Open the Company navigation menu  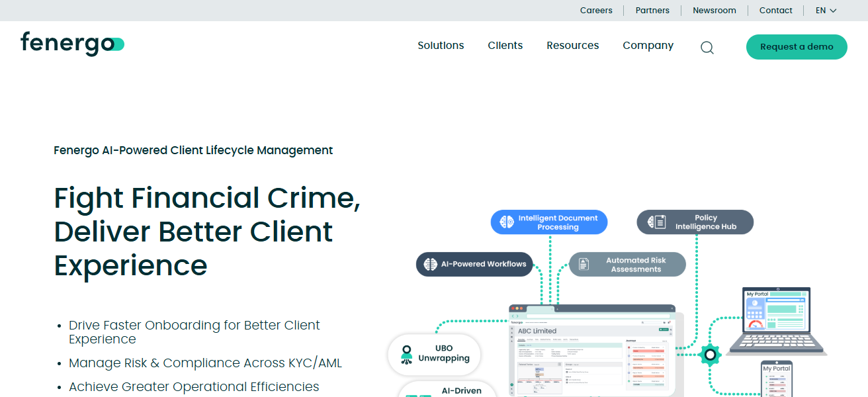point(648,46)
